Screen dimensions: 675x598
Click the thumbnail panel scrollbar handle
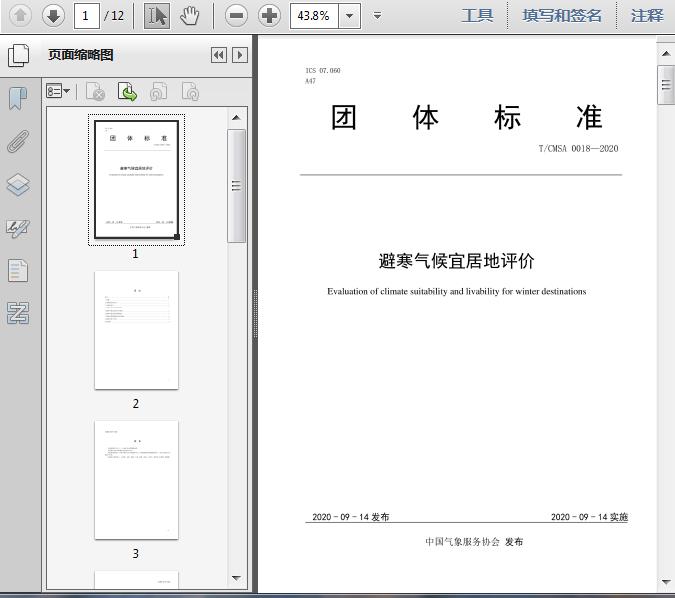pos(236,186)
